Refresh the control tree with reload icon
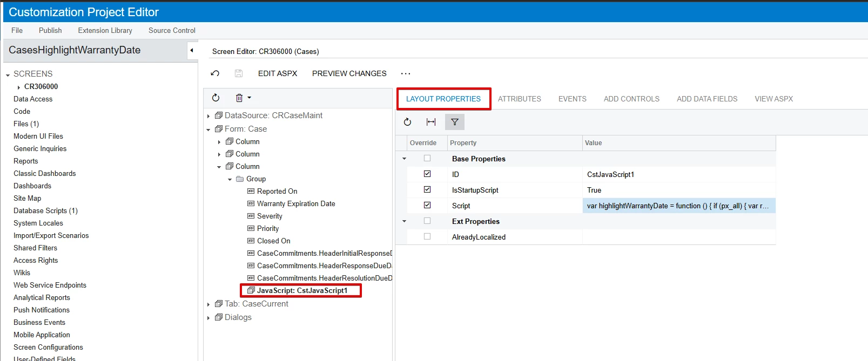868x361 pixels. [216, 98]
